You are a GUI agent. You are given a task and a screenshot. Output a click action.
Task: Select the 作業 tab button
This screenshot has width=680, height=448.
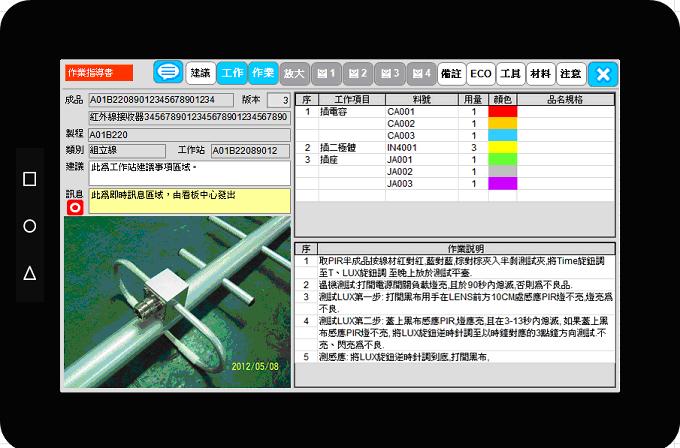pos(263,73)
